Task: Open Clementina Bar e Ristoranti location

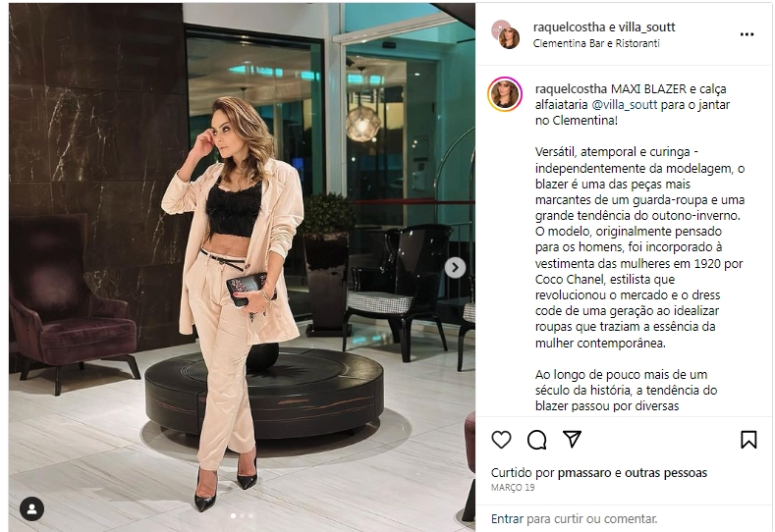Action: pyautogui.click(x=596, y=43)
